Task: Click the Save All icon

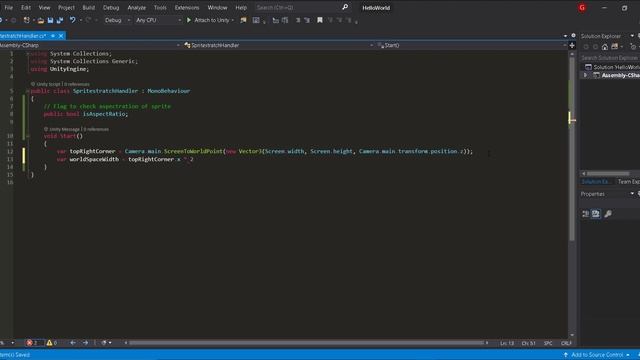Action: coord(60,20)
